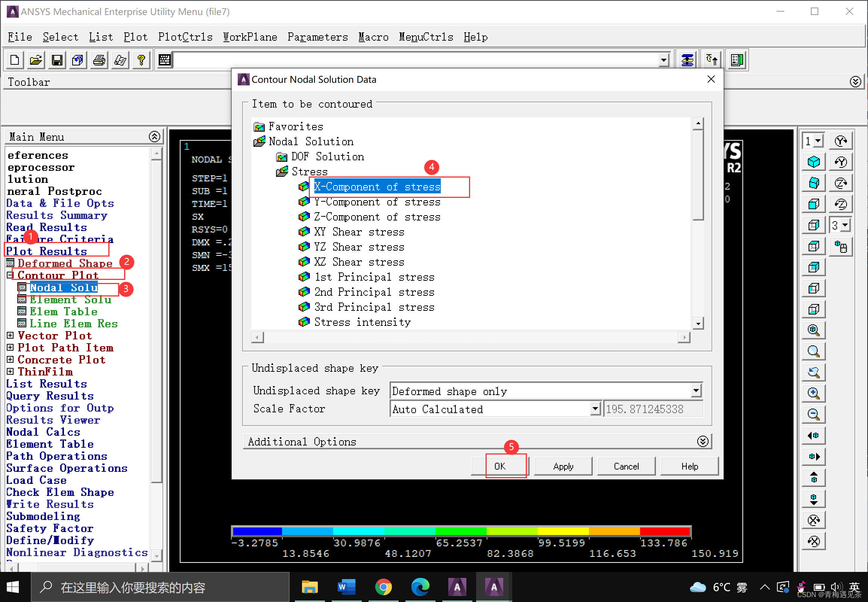The width and height of the screenshot is (868, 602).
Task: Open the window number dropdown
Action: 818,141
